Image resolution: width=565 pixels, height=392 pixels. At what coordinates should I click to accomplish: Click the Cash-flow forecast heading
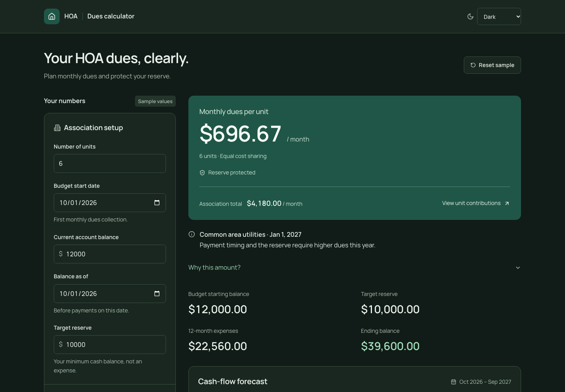pyautogui.click(x=233, y=381)
